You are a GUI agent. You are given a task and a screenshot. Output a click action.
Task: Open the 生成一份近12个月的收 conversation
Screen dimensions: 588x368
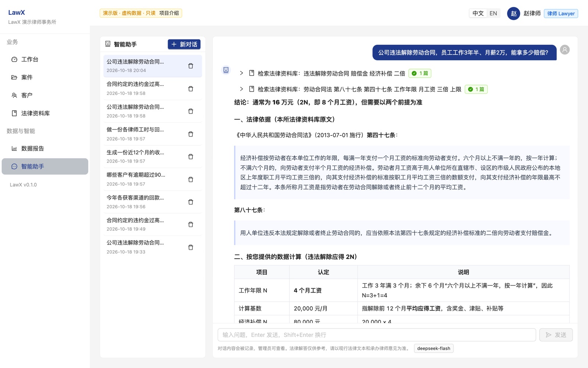point(153,156)
